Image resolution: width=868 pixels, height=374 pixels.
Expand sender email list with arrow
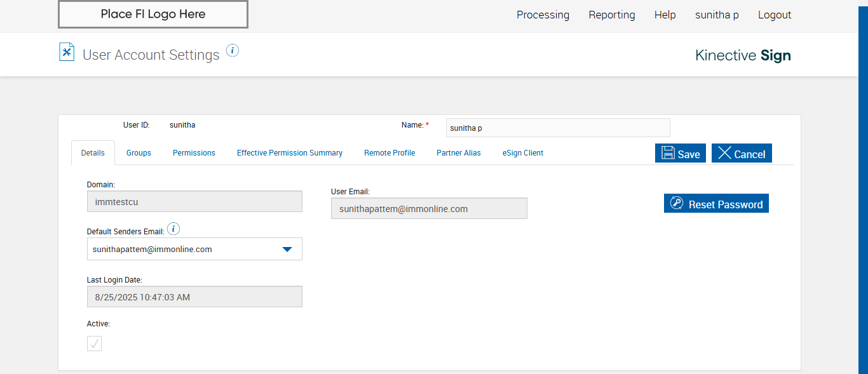287,250
